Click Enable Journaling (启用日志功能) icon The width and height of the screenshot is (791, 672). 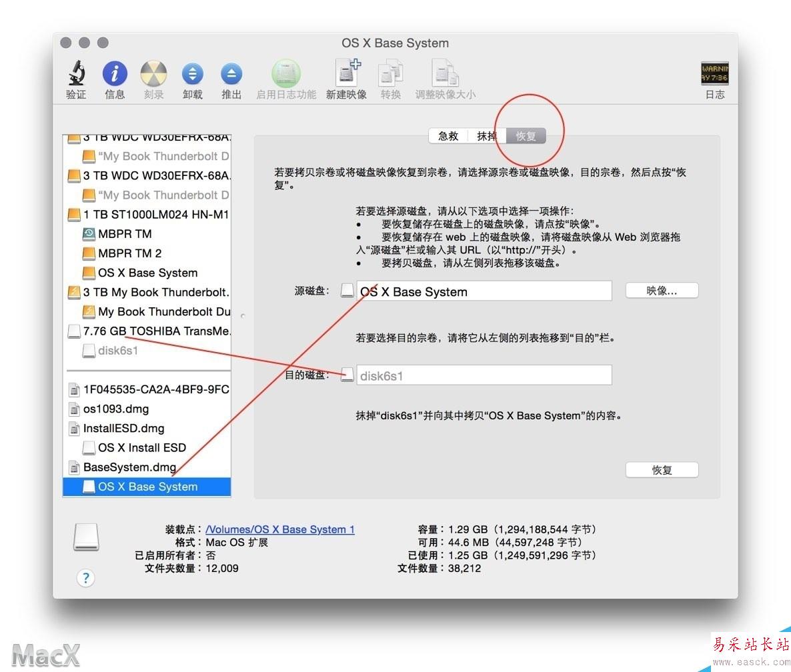point(286,73)
